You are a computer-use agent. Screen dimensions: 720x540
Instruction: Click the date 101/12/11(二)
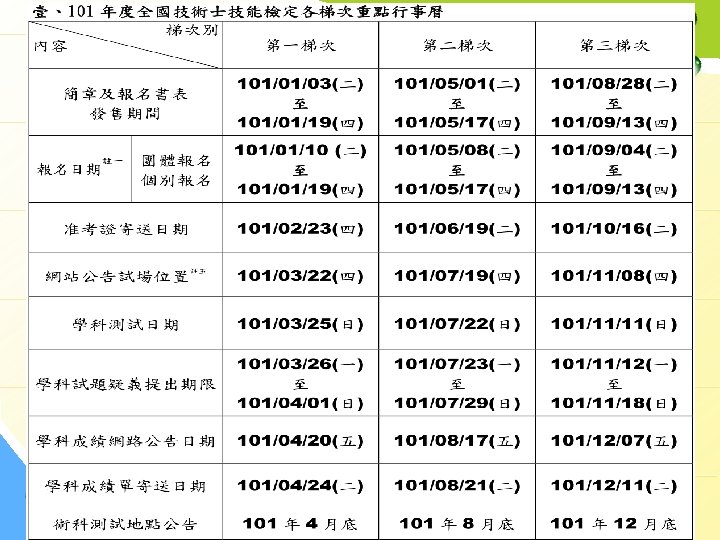(x=614, y=486)
